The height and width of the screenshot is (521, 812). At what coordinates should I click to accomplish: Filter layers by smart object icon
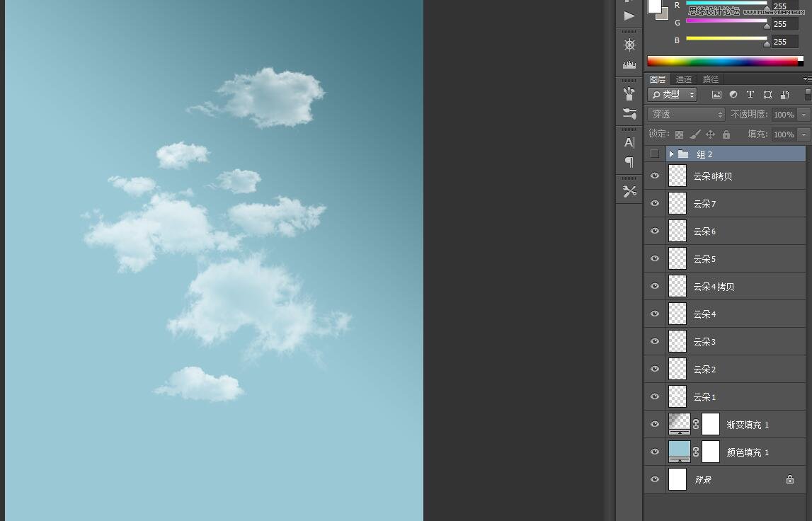(785, 94)
